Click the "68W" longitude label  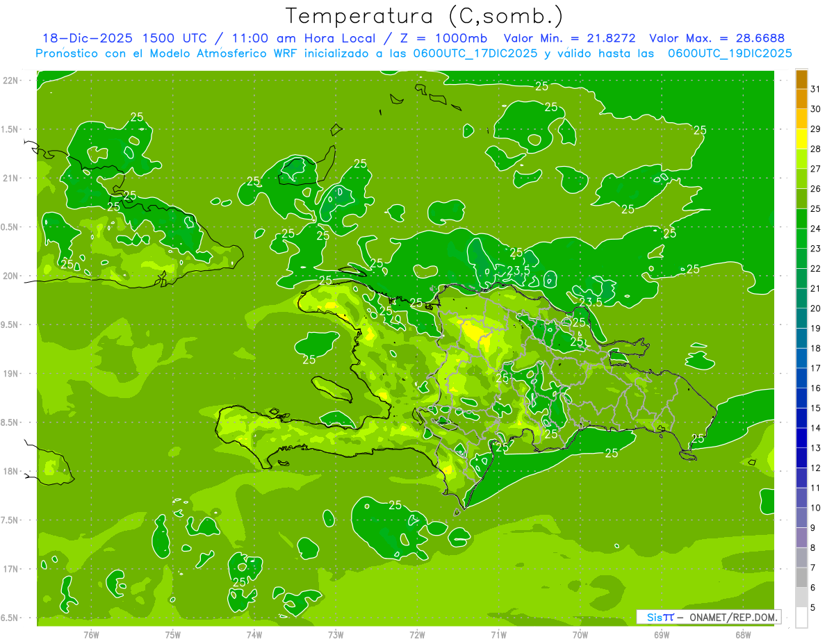[x=743, y=635]
